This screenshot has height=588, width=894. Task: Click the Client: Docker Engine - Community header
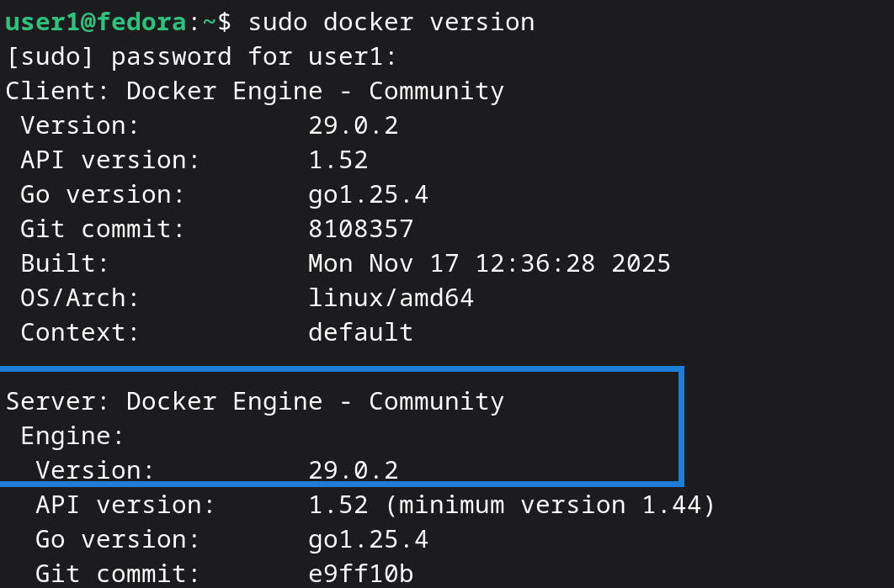(253, 90)
